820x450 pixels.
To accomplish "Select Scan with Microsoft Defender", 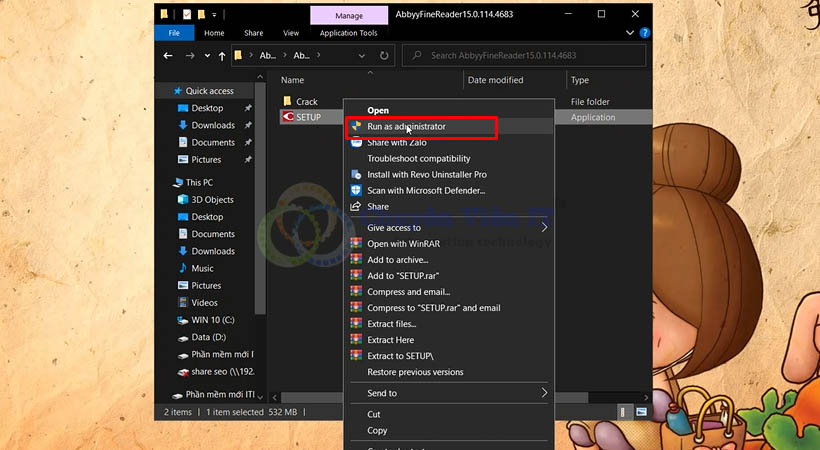I will 425,190.
